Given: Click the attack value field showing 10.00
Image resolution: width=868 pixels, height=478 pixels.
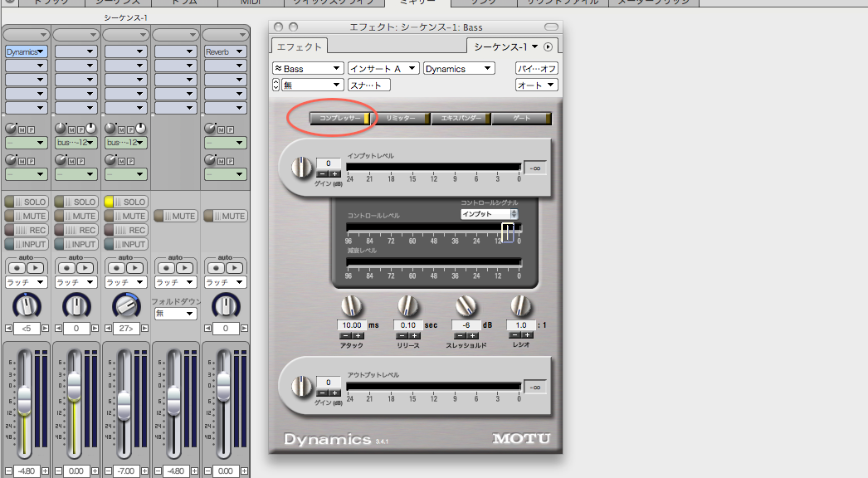Looking at the screenshot, I should click(x=352, y=325).
